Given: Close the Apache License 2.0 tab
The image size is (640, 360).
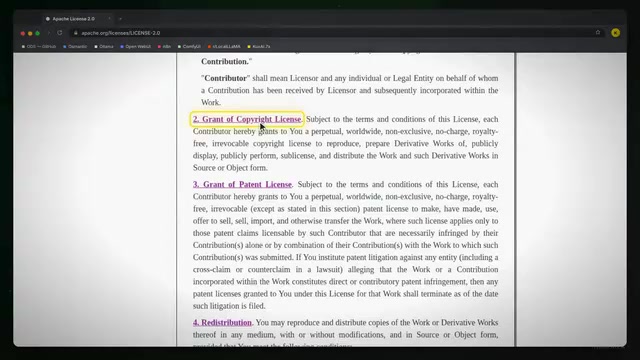Looking at the screenshot, I should [109, 18].
